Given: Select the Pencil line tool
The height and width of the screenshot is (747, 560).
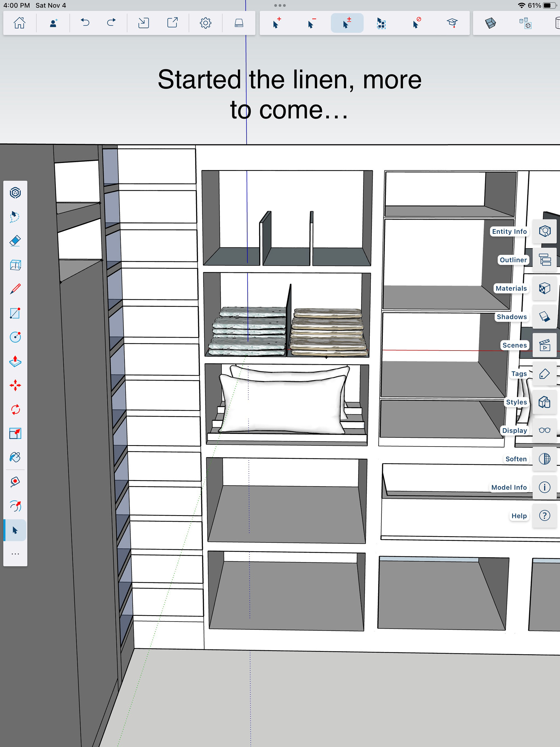Looking at the screenshot, I should (x=15, y=289).
